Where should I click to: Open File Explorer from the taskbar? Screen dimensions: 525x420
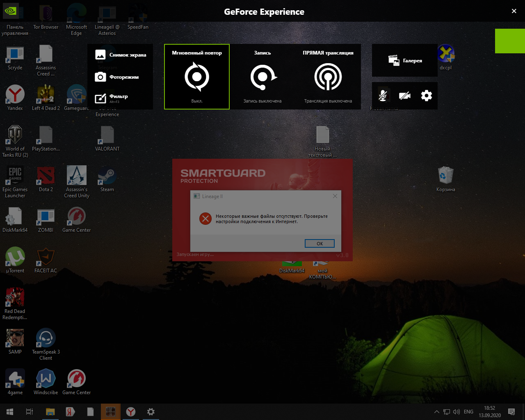pos(50,412)
